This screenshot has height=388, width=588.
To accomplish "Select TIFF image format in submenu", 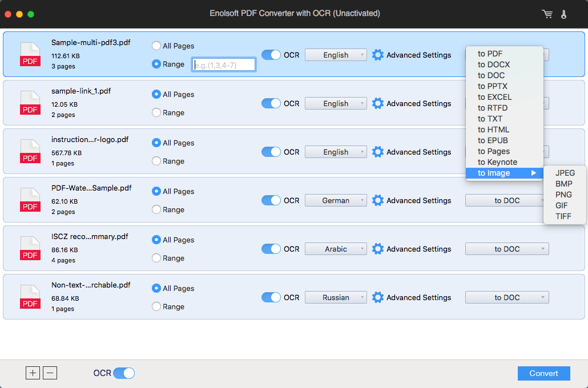I will click(x=565, y=216).
